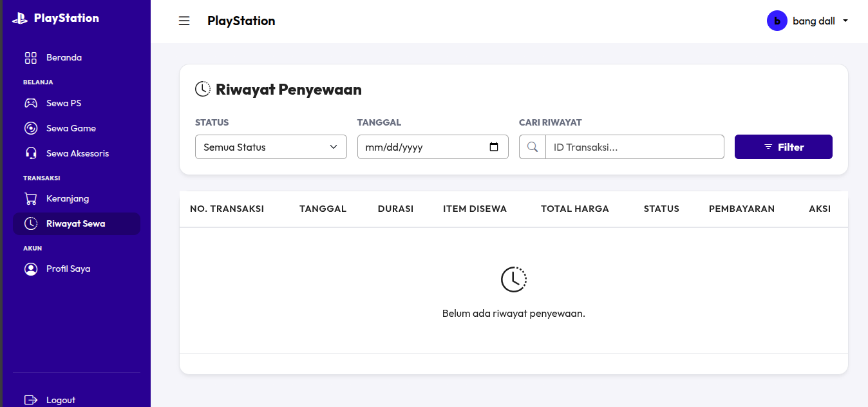The width and height of the screenshot is (868, 407).
Task: Click the STATUS column header in table
Action: coord(661,209)
